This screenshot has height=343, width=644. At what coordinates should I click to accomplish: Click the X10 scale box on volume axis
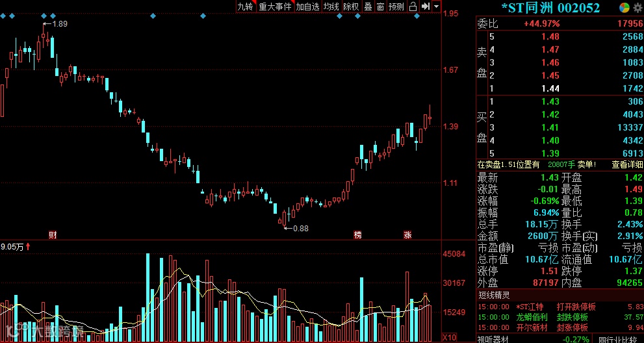click(448, 338)
